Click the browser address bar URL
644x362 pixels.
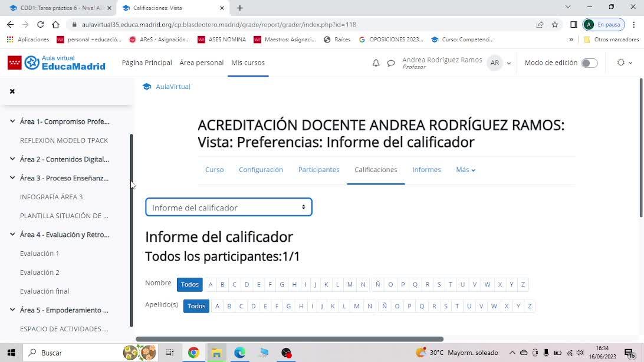tap(219, 25)
